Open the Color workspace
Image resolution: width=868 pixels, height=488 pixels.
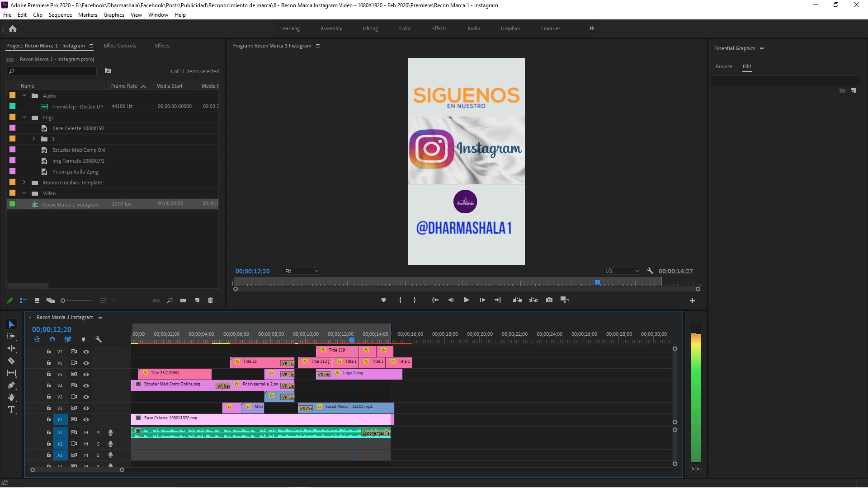(405, 28)
